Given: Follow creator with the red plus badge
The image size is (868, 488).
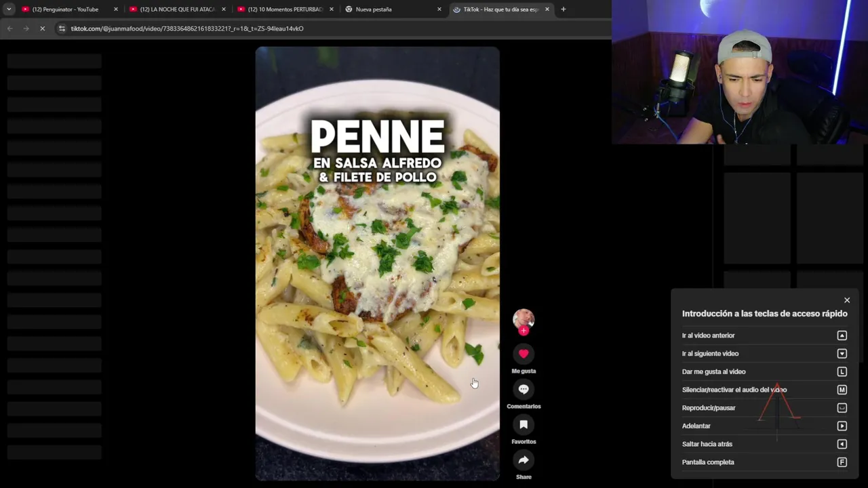Looking at the screenshot, I should [x=524, y=331].
